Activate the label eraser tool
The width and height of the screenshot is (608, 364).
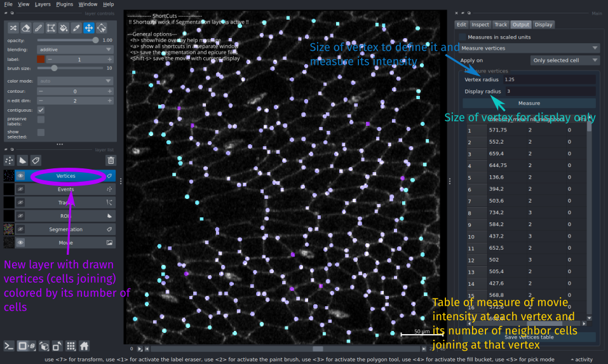(25, 28)
